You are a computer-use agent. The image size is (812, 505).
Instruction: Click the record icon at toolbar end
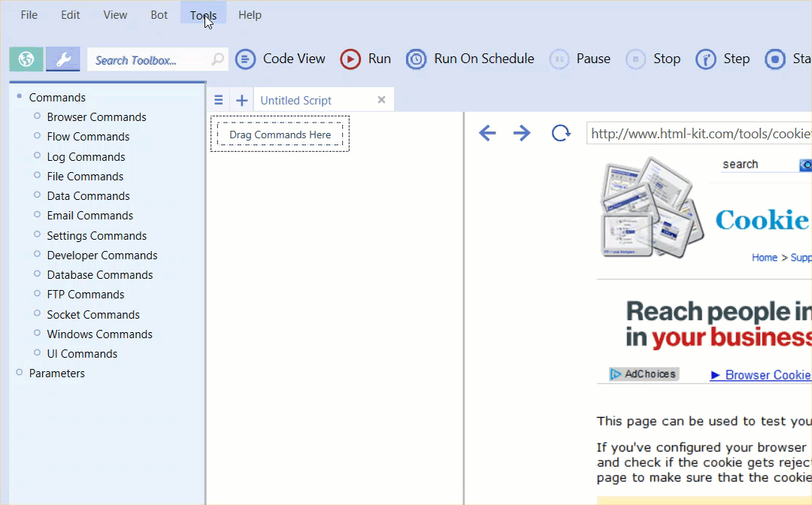coord(775,59)
